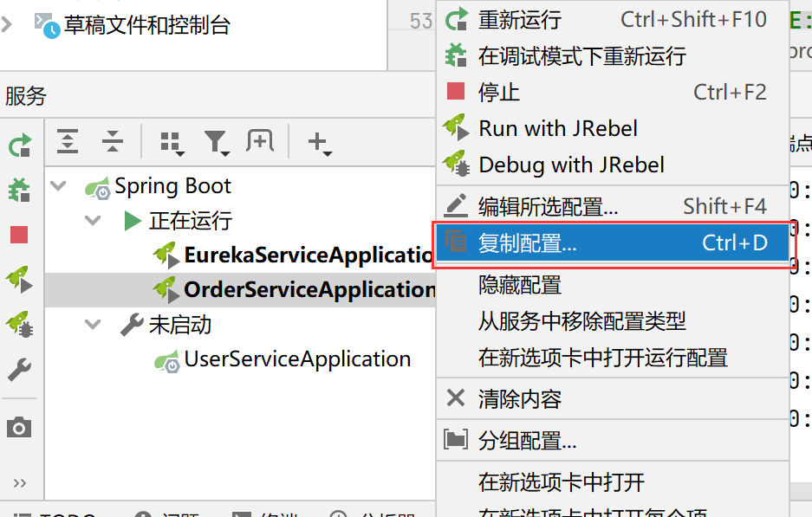The width and height of the screenshot is (812, 517).
Task: Choose 分组配置... menu entry
Action: tap(613, 441)
